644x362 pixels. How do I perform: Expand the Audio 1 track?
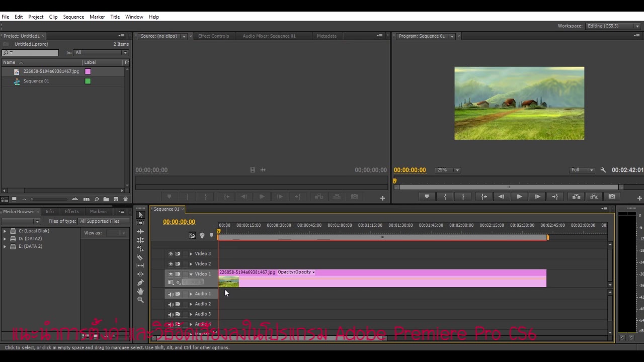(x=191, y=294)
